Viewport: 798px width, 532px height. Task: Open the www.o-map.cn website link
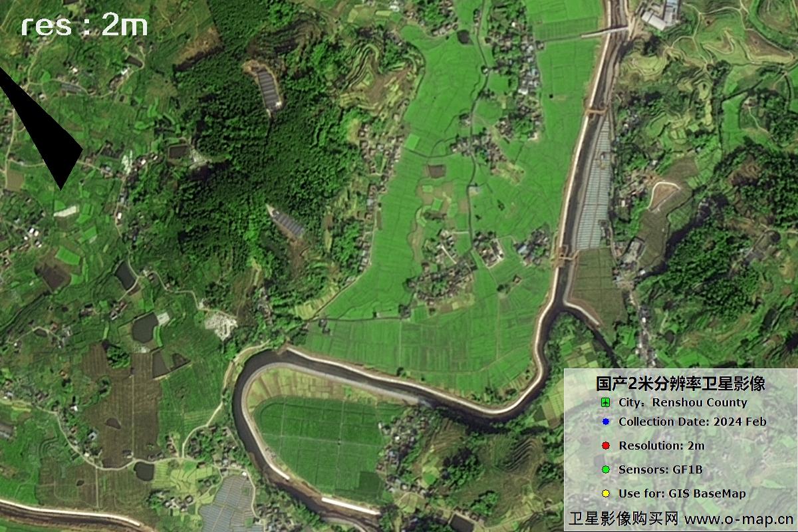738,519
